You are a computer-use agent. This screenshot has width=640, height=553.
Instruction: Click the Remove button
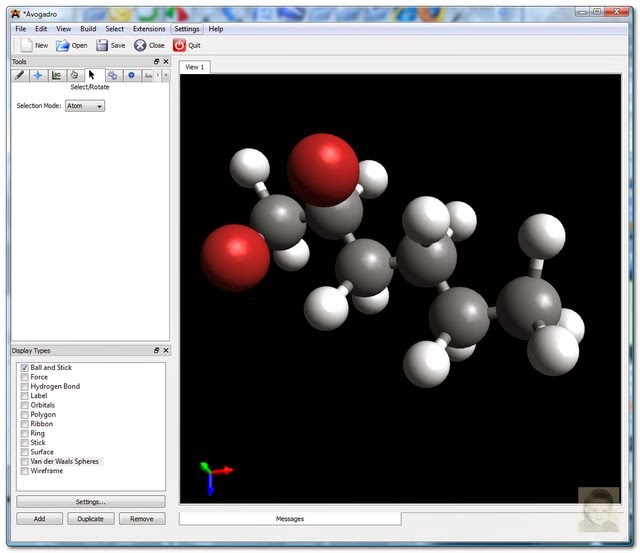[x=142, y=519]
